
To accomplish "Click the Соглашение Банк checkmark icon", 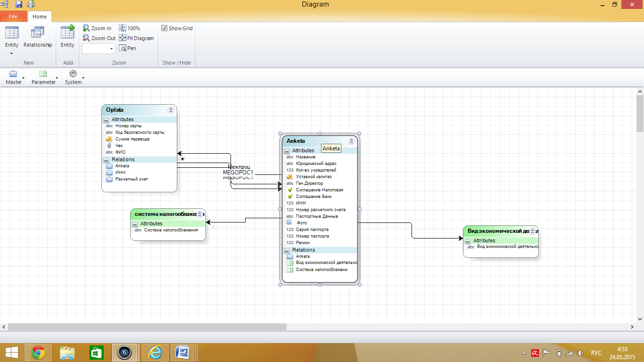I will (290, 197).
